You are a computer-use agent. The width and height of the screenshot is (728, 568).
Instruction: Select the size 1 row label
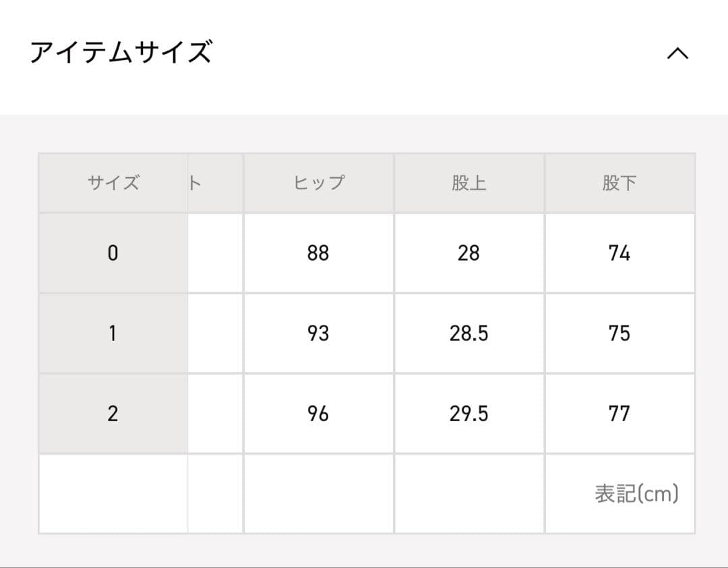click(113, 334)
